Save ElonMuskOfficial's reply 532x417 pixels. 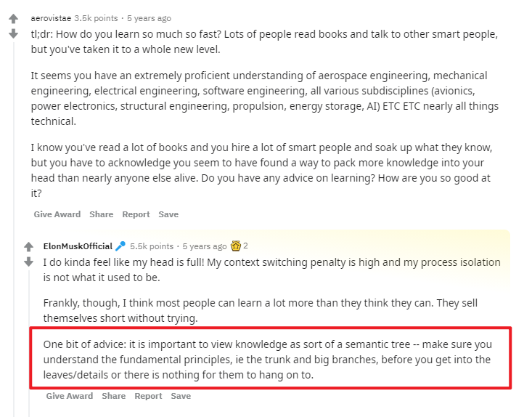(x=181, y=396)
